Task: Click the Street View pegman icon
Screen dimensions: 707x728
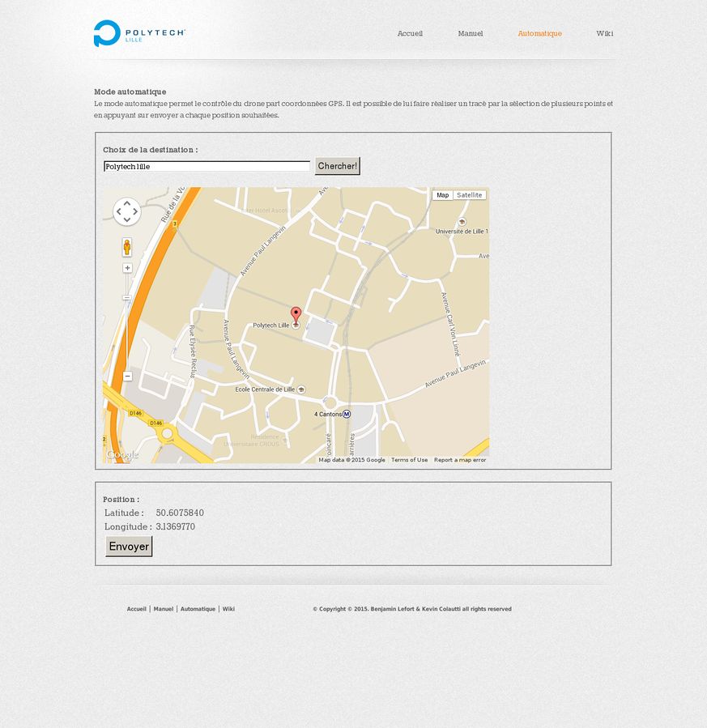Action: [x=127, y=247]
